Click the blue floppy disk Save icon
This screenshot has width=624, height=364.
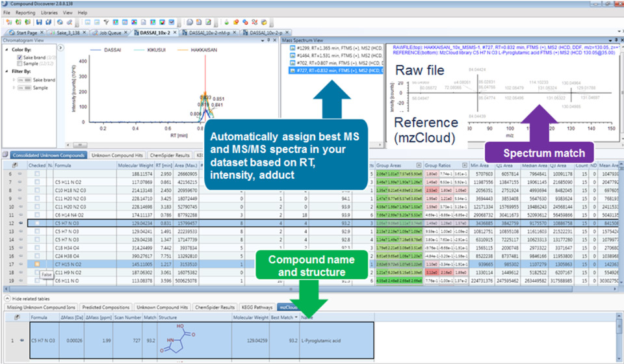pyautogui.click(x=39, y=22)
